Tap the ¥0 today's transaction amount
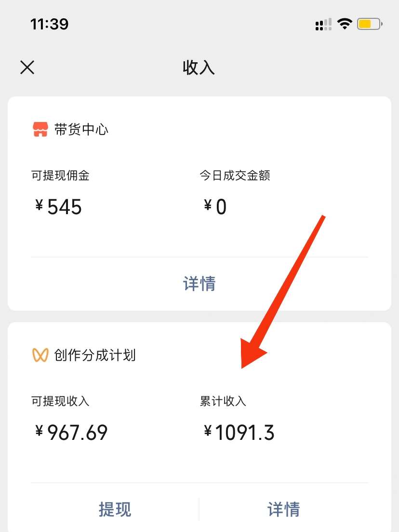Image resolution: width=399 pixels, height=532 pixels. (x=215, y=206)
